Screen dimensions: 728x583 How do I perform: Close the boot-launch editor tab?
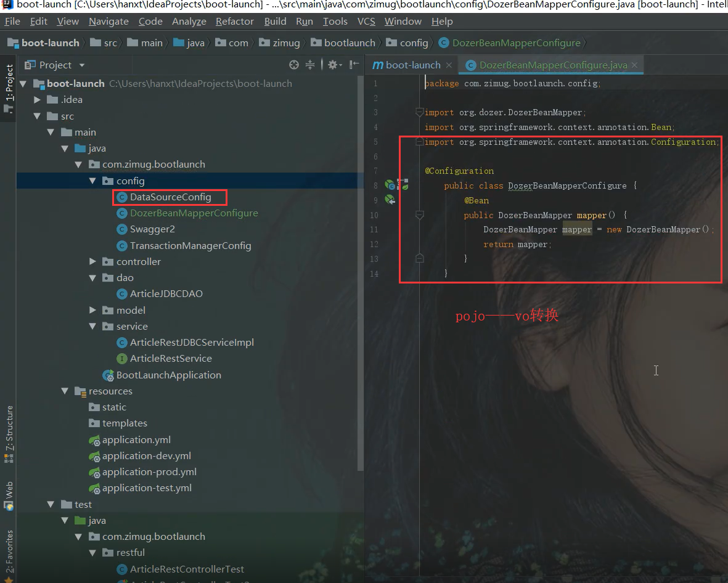[x=449, y=65]
